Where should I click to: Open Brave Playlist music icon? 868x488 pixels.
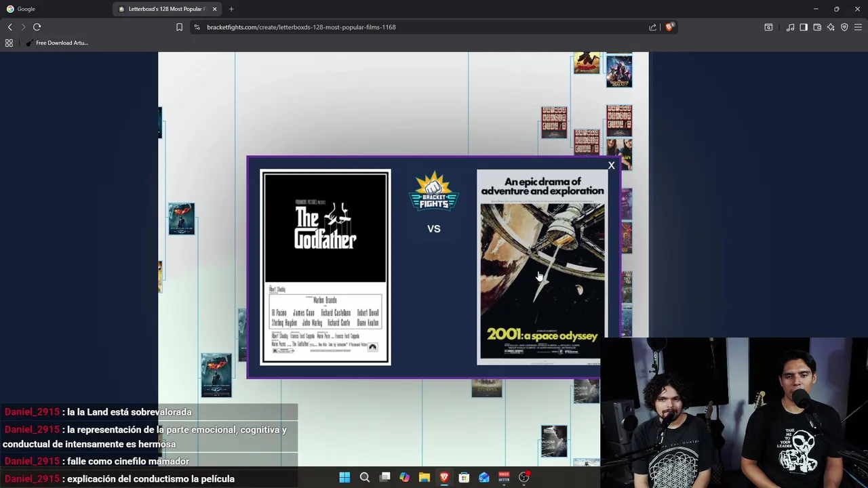click(x=790, y=27)
